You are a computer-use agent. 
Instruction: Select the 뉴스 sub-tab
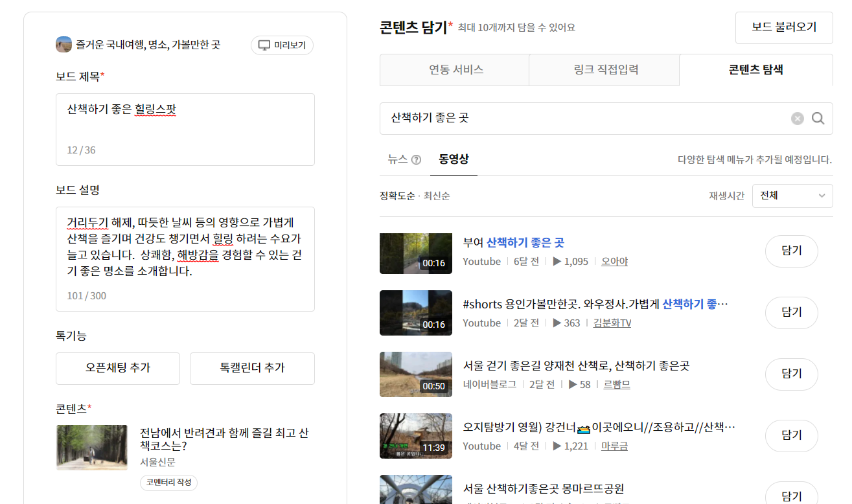coord(398,159)
